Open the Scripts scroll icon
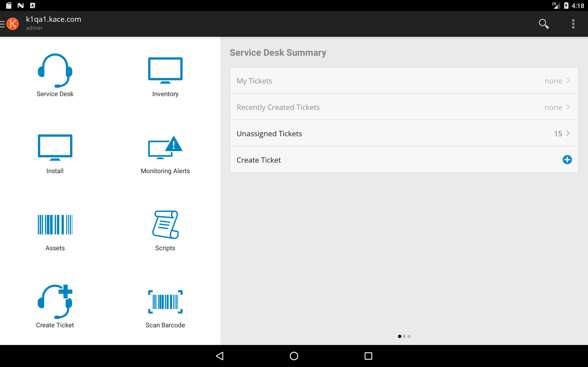Image resolution: width=588 pixels, height=367 pixels. (165, 225)
